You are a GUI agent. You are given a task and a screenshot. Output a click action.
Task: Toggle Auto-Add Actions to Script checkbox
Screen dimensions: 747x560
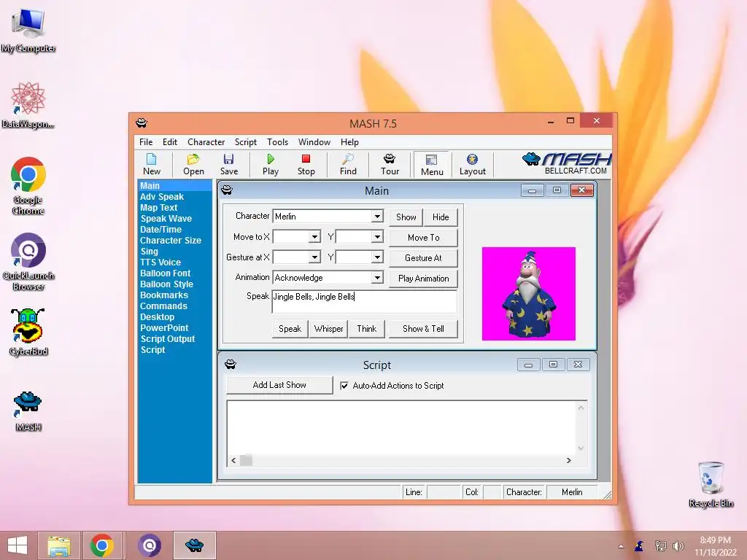[x=344, y=386]
